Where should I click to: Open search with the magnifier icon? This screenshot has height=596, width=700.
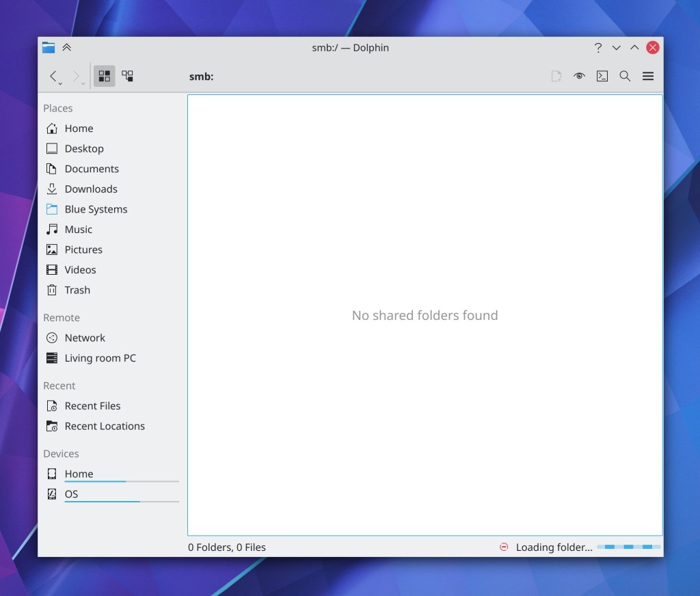(625, 77)
